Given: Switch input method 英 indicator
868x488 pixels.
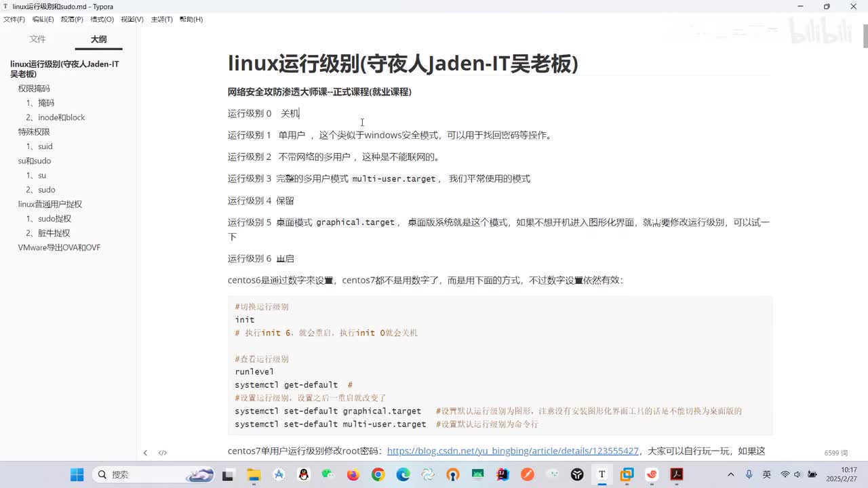Looking at the screenshot, I should [767, 474].
